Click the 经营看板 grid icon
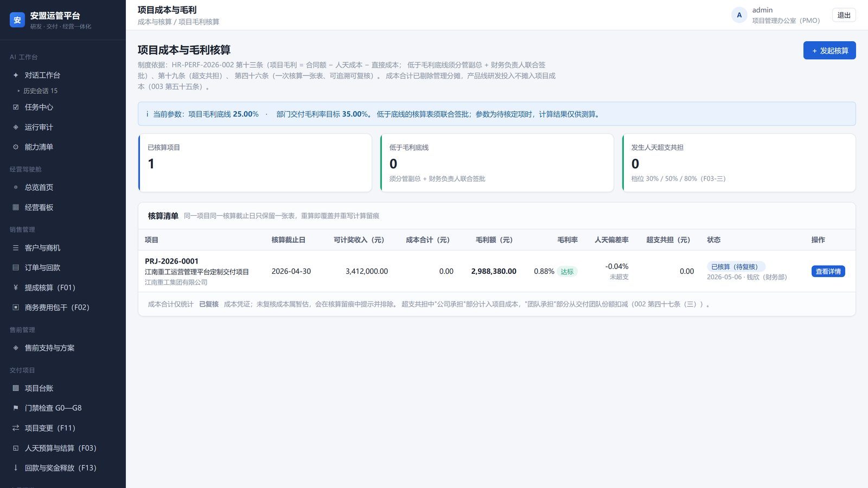This screenshot has height=488, width=868. tap(16, 207)
